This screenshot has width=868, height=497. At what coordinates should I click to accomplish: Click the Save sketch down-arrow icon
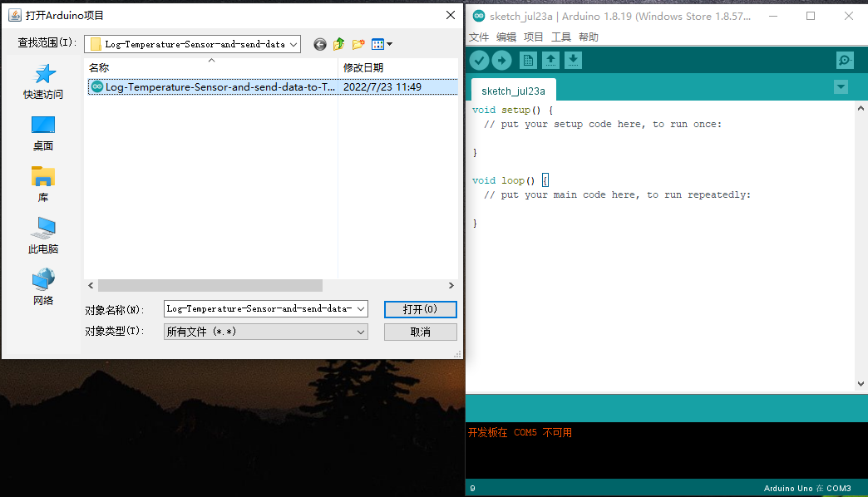click(573, 61)
